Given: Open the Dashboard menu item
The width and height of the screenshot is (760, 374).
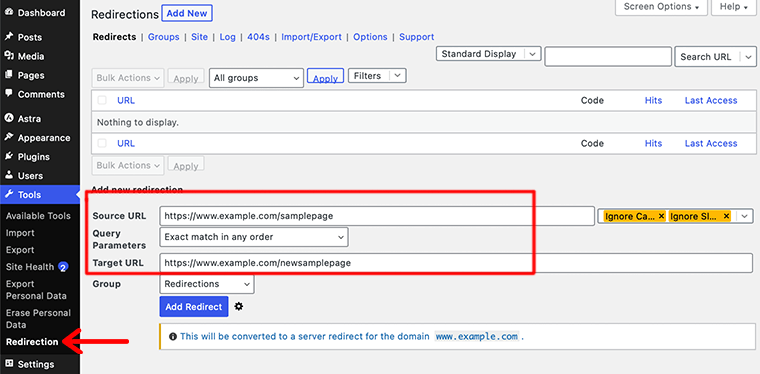Looking at the screenshot, I should (40, 13).
